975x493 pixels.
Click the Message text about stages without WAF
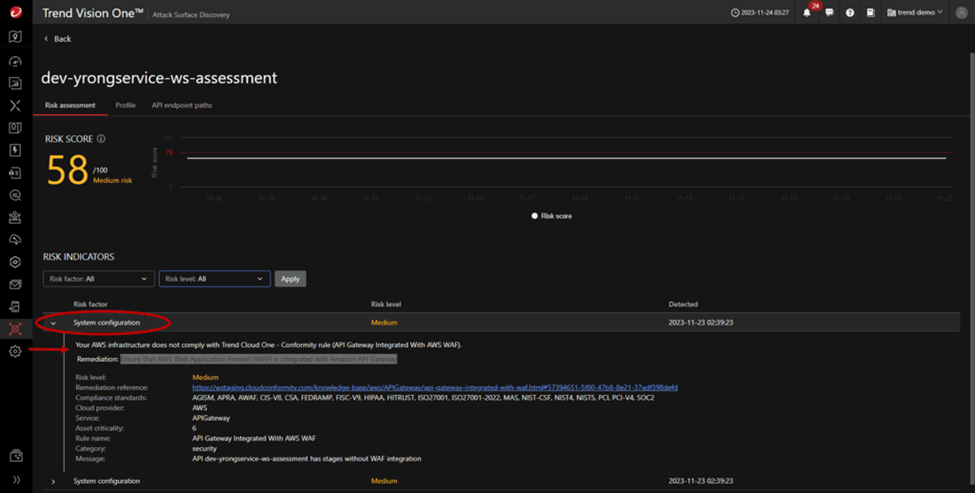(x=307, y=459)
